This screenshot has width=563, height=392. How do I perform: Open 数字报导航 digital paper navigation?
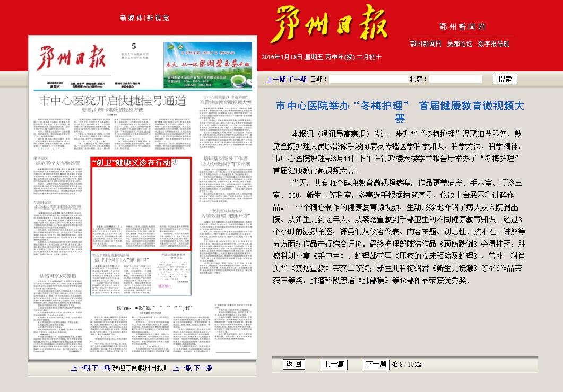493,44
